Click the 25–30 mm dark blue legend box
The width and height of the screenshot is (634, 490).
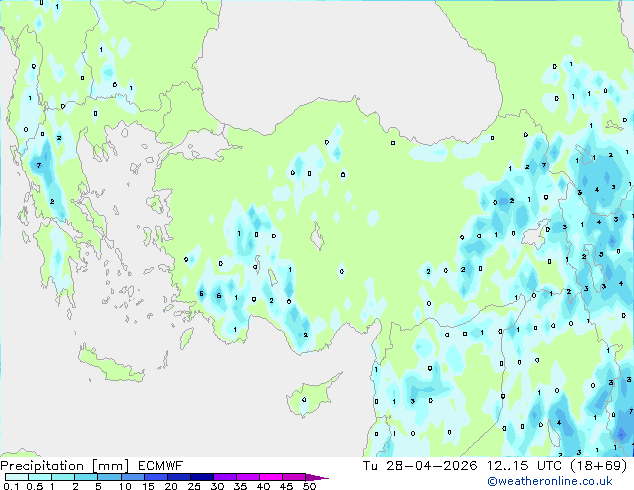[x=202, y=477]
